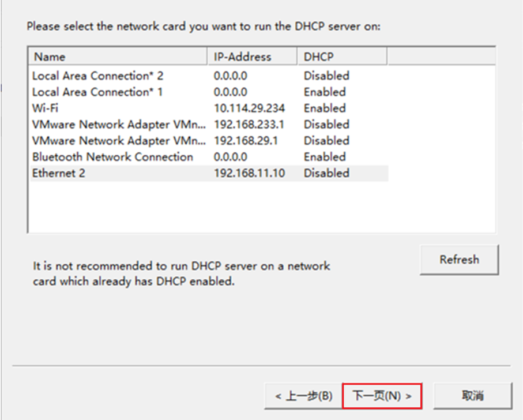Select Local Area Connection* 2 row
Image resolution: width=523 pixels, height=420 pixels.
click(209, 76)
